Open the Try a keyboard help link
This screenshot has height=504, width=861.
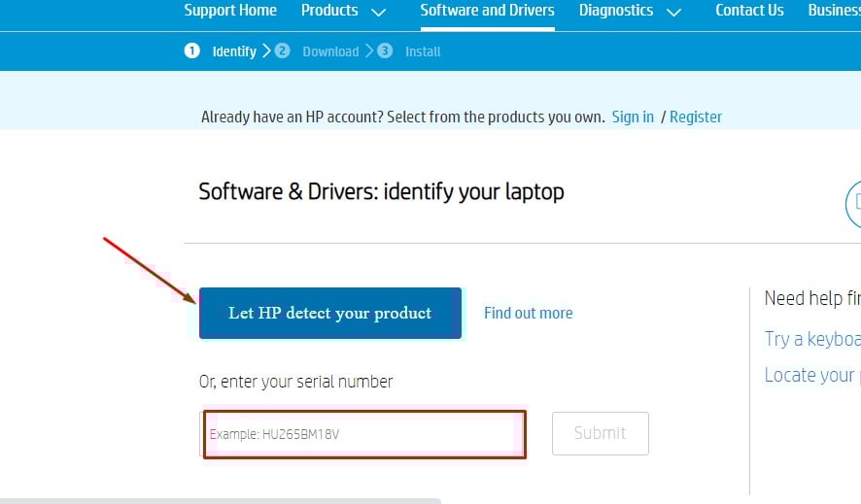(x=812, y=339)
